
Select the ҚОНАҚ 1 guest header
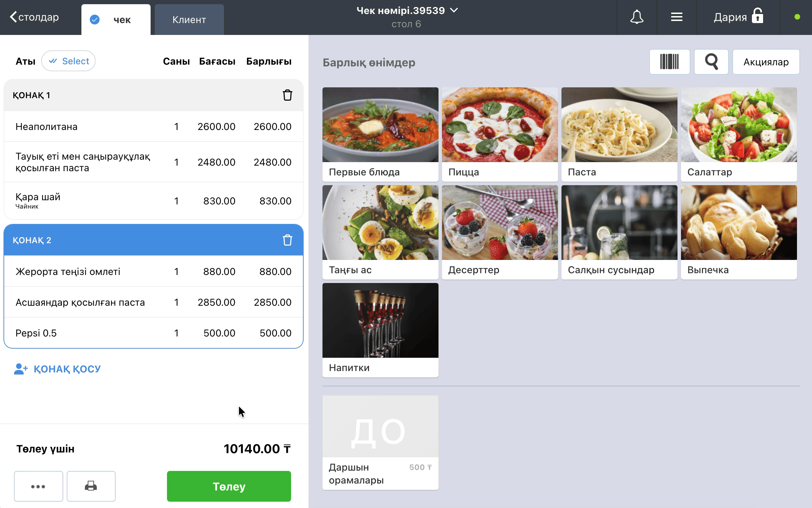coord(153,95)
